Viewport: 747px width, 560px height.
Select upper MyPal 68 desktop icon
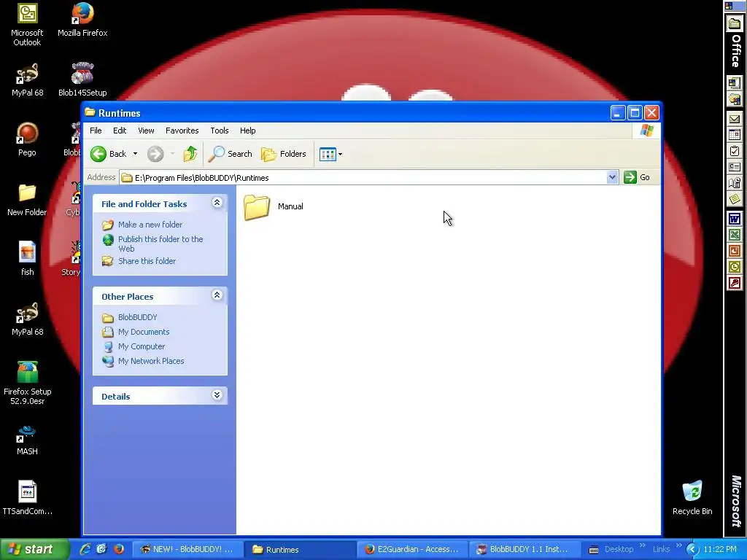click(27, 80)
